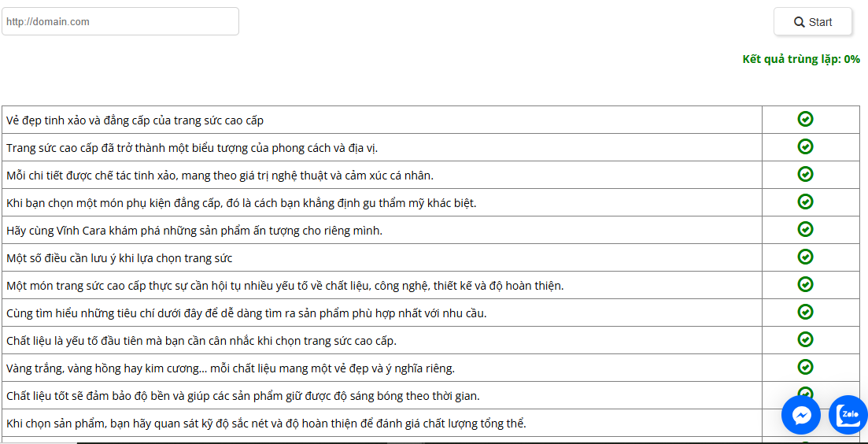
Task: Click check icon for 'Mỗi chi tiết được chế tác' row
Action: click(x=806, y=175)
